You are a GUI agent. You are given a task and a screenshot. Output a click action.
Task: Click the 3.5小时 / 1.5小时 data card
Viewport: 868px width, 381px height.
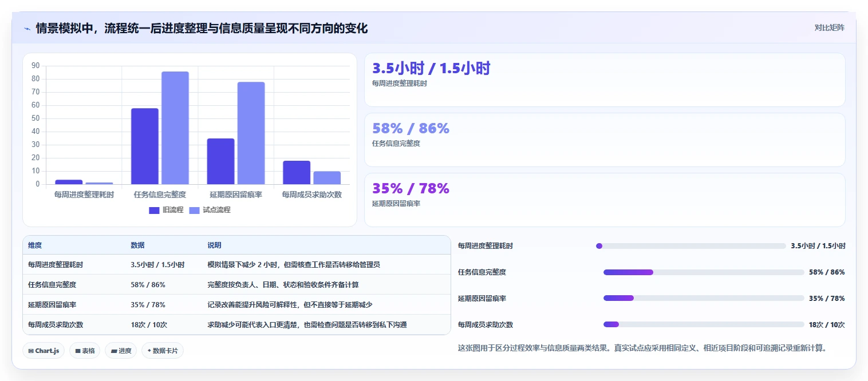click(x=605, y=80)
